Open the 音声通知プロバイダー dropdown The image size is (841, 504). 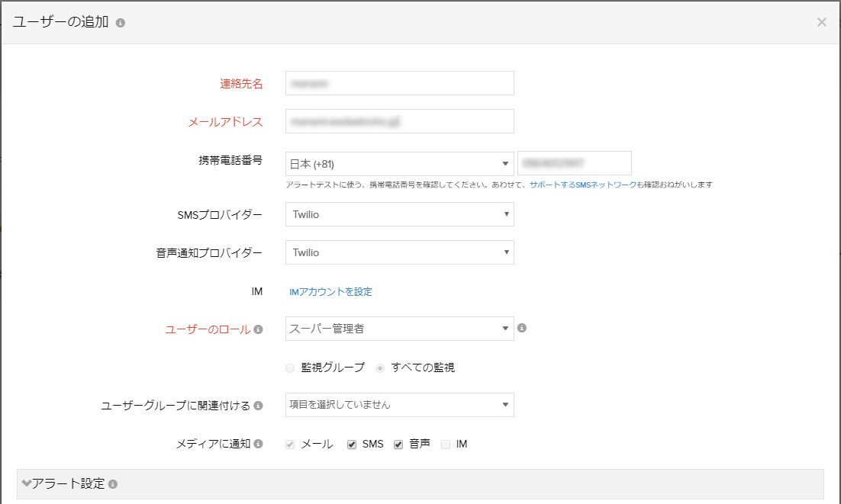coord(399,252)
